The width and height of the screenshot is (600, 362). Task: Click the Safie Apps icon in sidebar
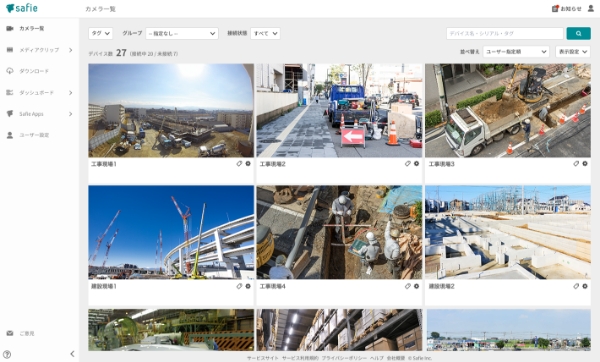[10, 114]
